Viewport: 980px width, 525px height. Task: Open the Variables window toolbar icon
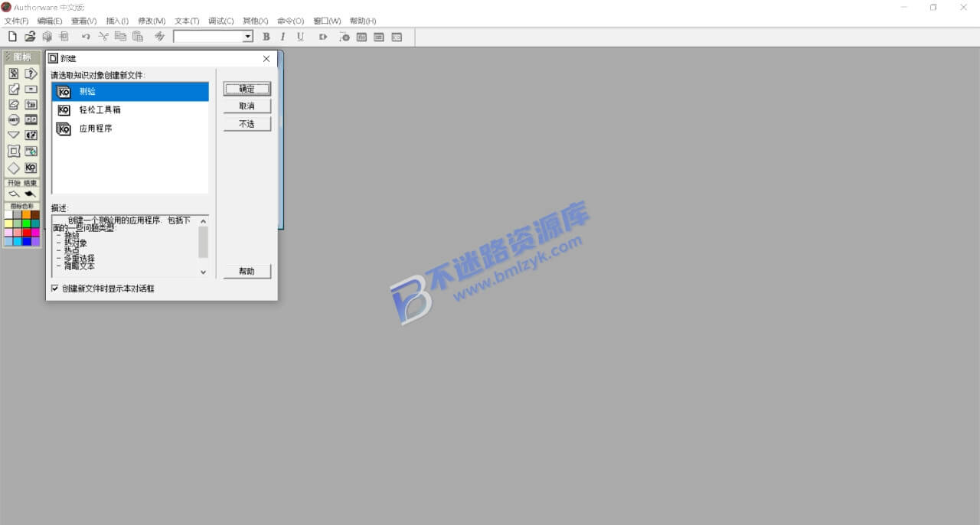pos(379,37)
